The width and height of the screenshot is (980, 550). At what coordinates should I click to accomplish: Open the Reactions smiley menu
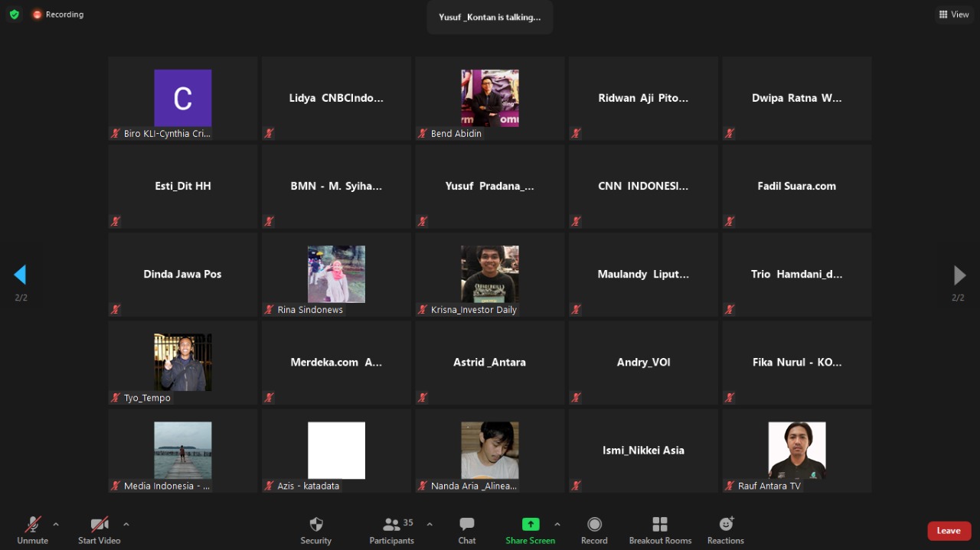click(x=726, y=525)
